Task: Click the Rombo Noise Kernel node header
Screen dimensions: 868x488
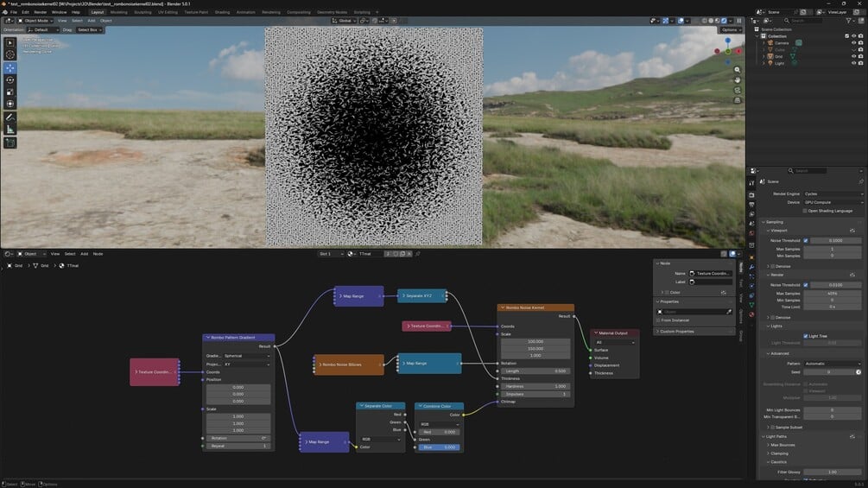Action: coord(535,307)
